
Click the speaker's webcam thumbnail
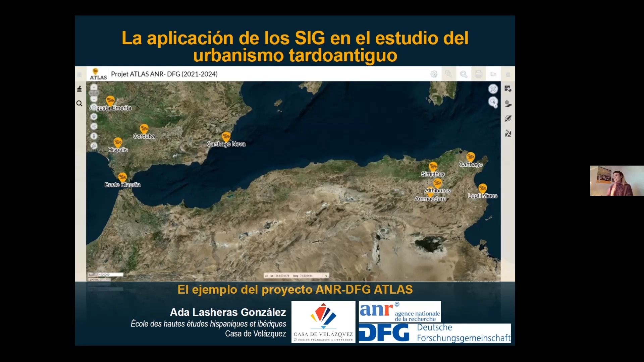(616, 181)
